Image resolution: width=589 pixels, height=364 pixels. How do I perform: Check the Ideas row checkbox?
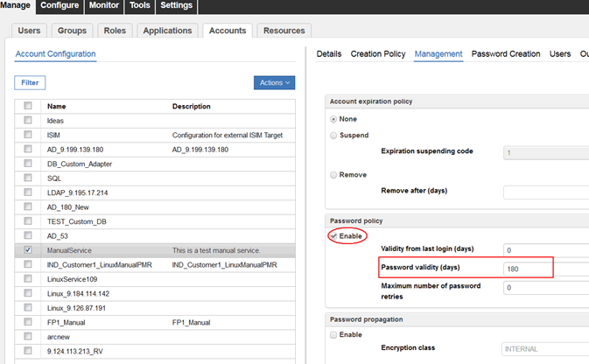point(28,120)
